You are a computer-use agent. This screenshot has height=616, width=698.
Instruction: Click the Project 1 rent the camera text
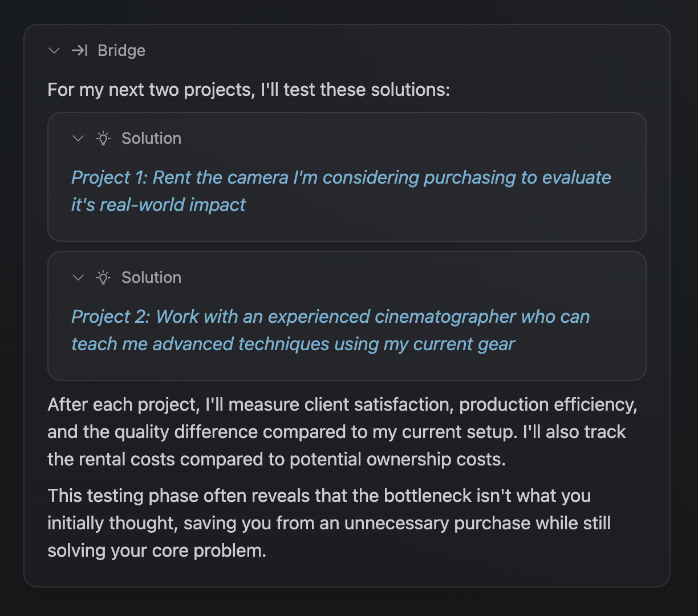341,191
